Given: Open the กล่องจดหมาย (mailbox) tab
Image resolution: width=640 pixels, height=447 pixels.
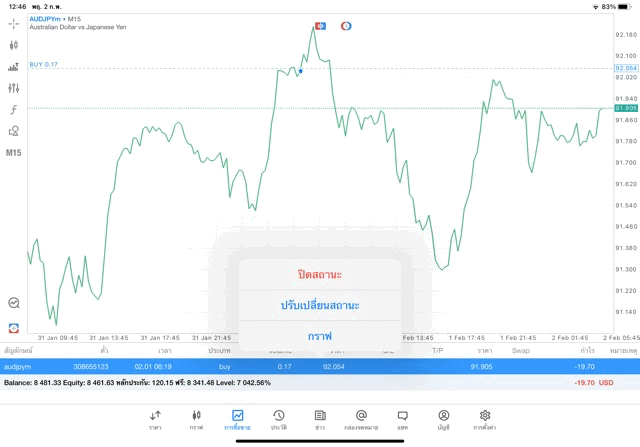Looking at the screenshot, I should [x=361, y=419].
